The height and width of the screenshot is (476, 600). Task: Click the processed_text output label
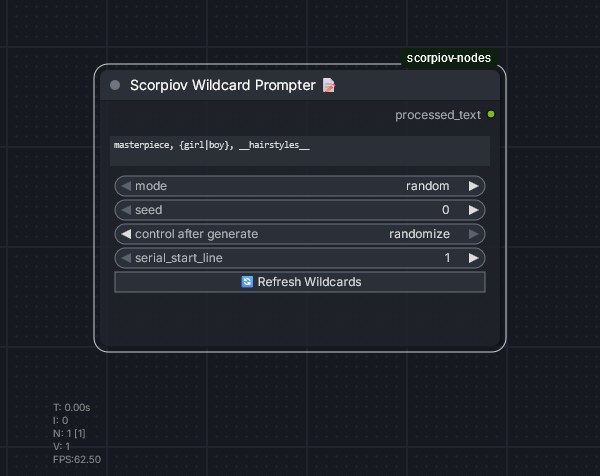tap(438, 115)
